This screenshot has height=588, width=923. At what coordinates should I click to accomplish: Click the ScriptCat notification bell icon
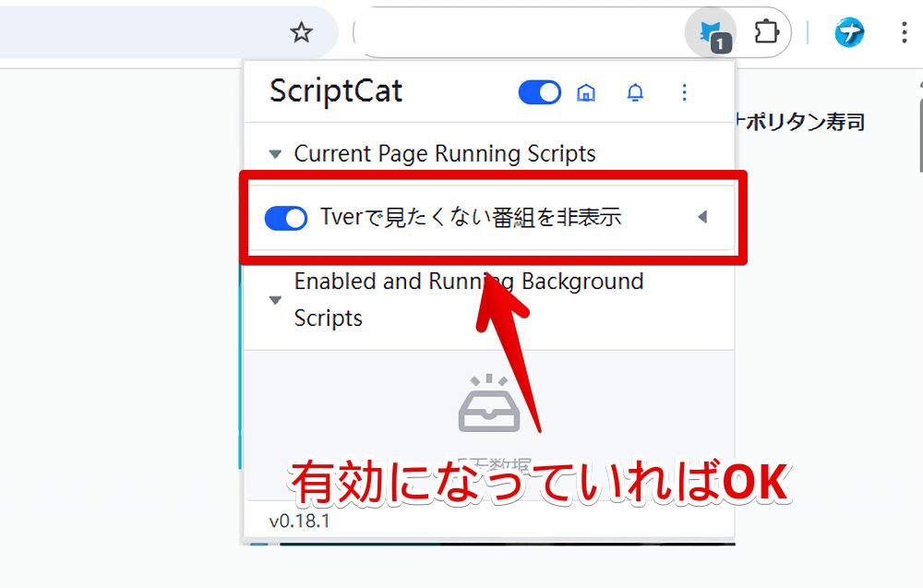click(x=635, y=92)
